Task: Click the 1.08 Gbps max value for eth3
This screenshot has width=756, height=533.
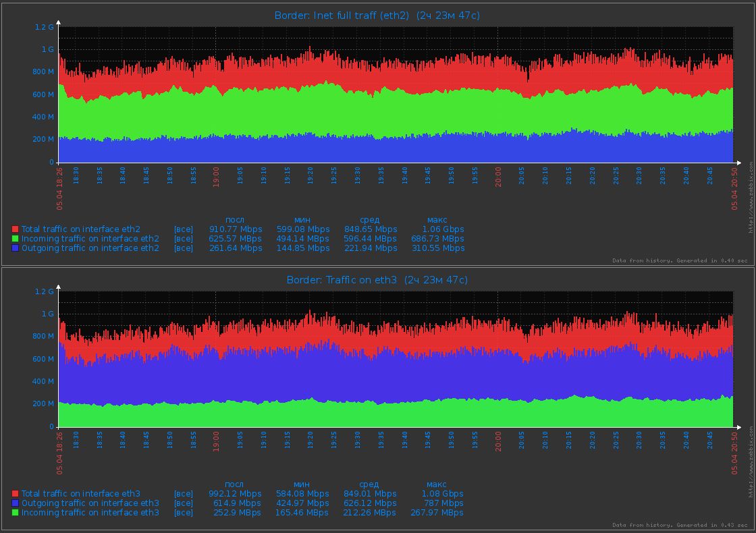Action: pos(442,494)
